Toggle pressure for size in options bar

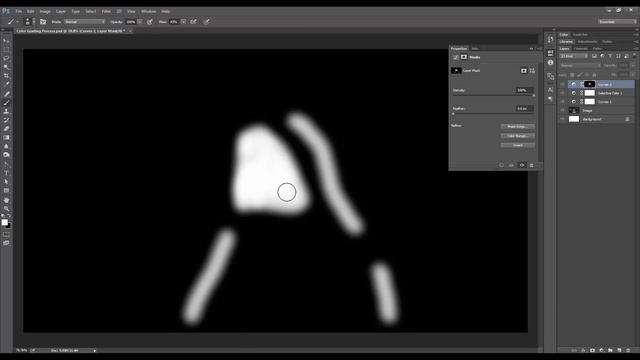point(207,22)
